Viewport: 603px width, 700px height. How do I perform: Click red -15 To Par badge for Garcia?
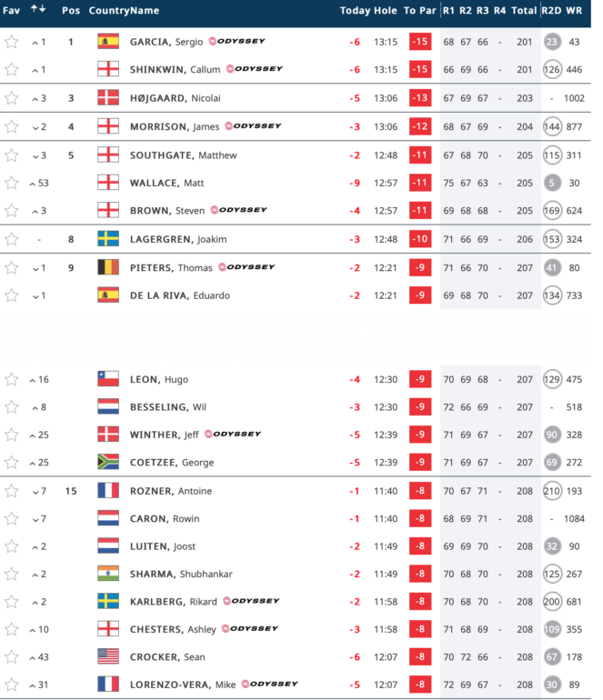420,42
